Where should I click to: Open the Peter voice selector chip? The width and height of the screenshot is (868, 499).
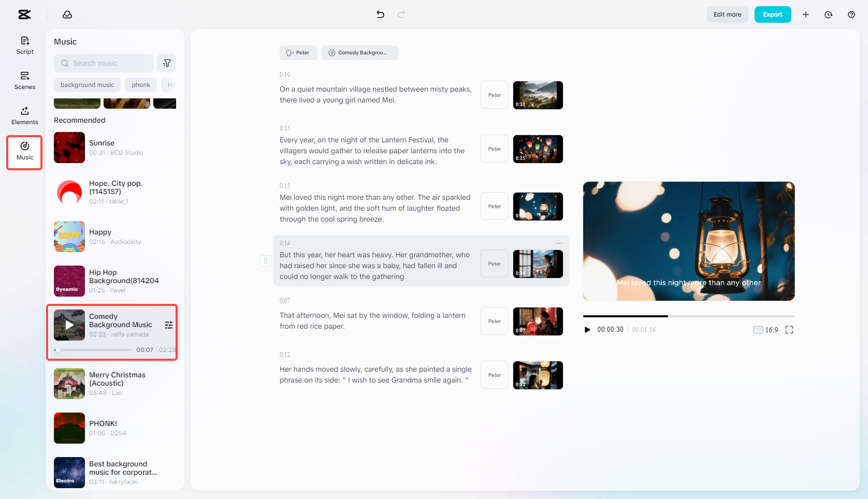(298, 52)
